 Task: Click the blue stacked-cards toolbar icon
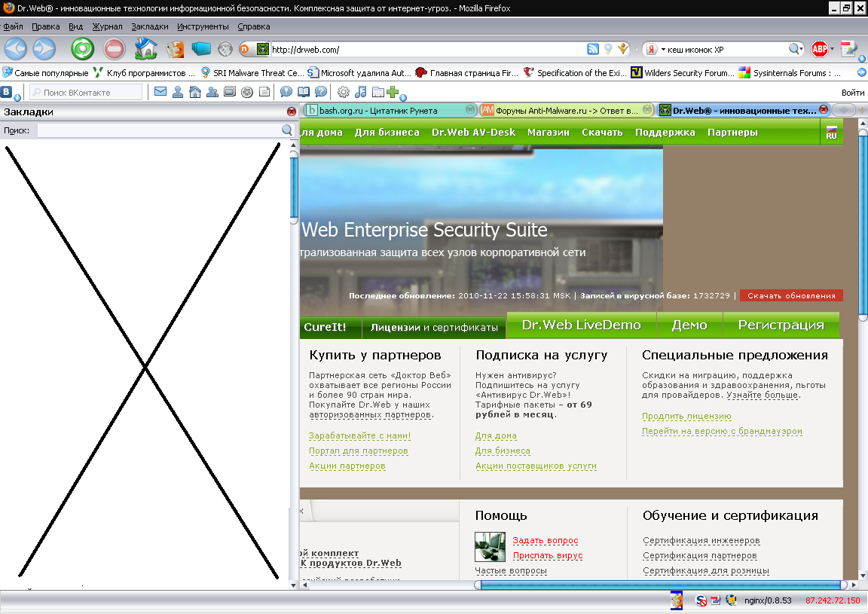click(x=201, y=49)
